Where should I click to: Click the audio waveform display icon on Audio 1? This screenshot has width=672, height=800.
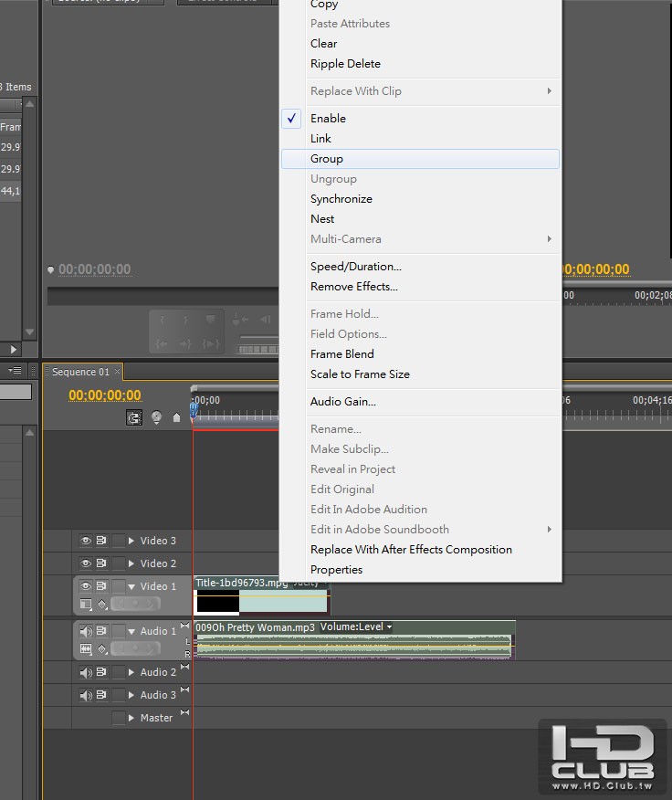[86, 649]
